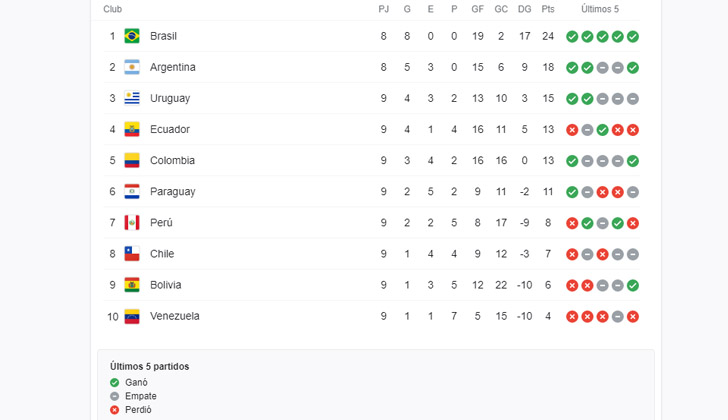
Task: Open the Brasil team link
Action: tap(163, 36)
